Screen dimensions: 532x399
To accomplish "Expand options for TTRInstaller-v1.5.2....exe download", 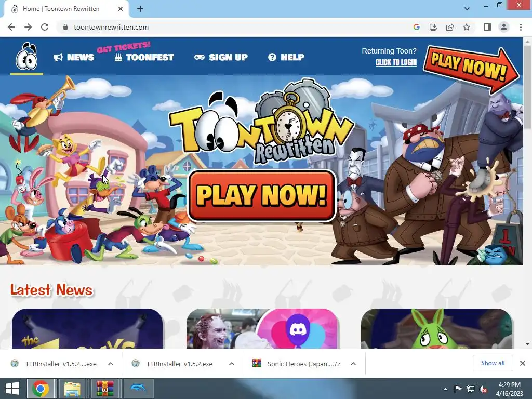I will pos(111,364).
